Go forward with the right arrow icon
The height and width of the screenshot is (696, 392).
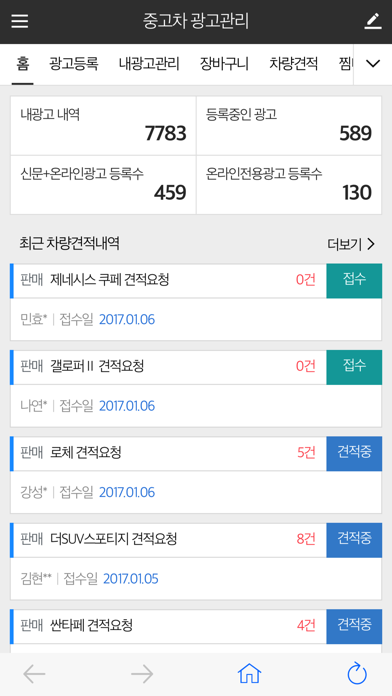coord(142,674)
